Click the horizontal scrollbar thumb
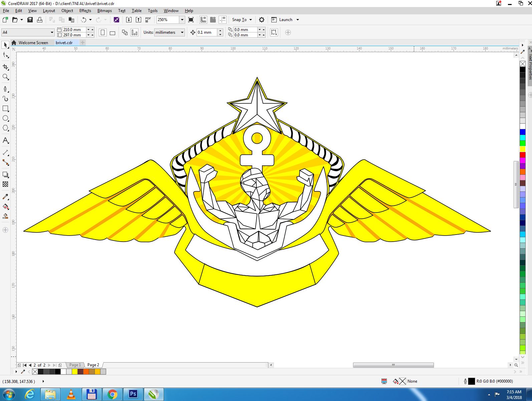Screen dimensions: 532x401 [x=393, y=365]
